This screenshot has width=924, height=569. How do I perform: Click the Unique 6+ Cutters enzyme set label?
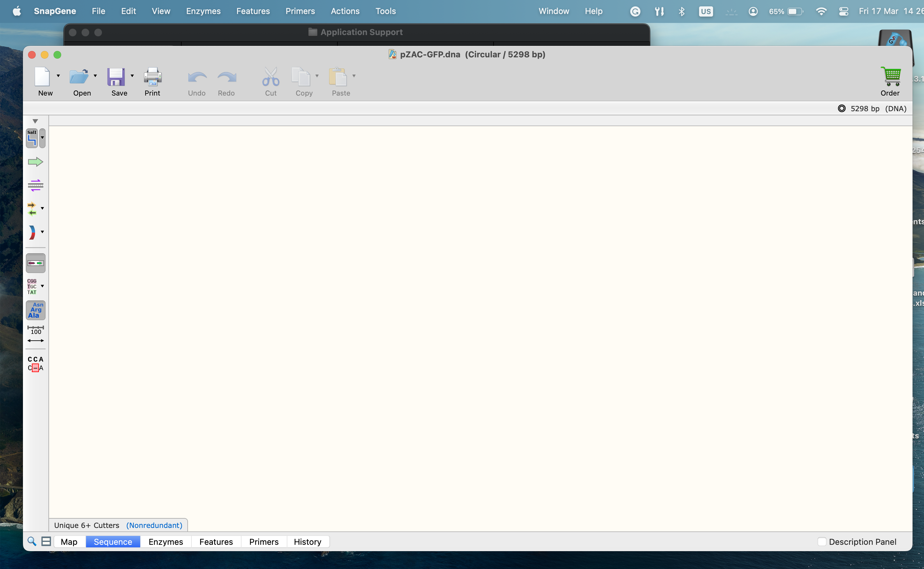coord(87,525)
